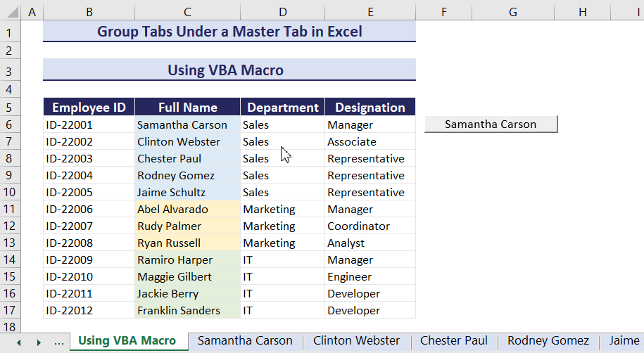Click the cell with ID-22012
Viewport: 644px width, 353px height.
coord(89,310)
